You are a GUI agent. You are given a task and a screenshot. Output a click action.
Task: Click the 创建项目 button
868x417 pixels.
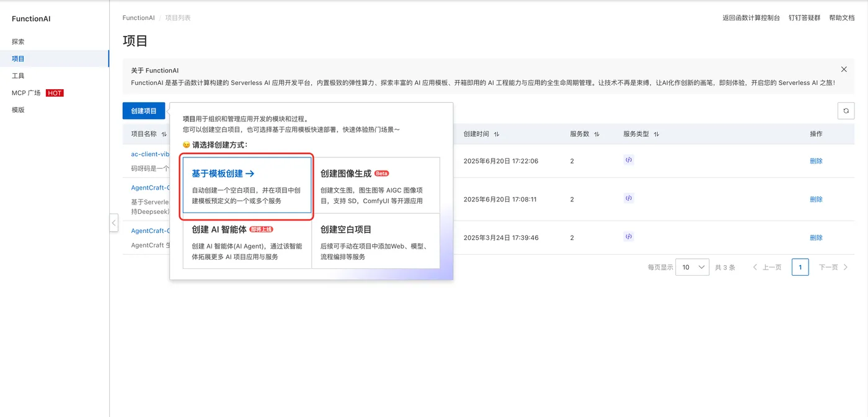coord(144,111)
